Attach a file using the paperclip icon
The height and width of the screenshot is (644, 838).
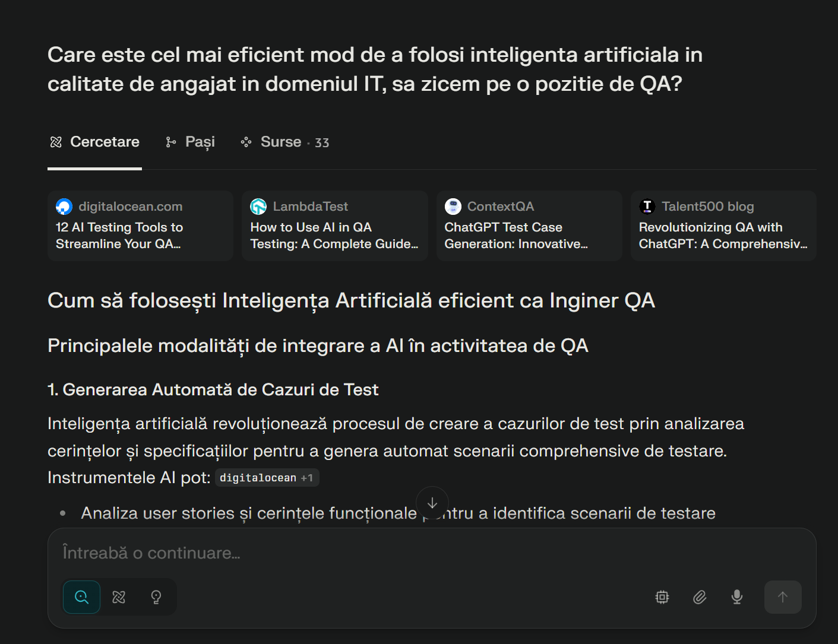coord(700,597)
